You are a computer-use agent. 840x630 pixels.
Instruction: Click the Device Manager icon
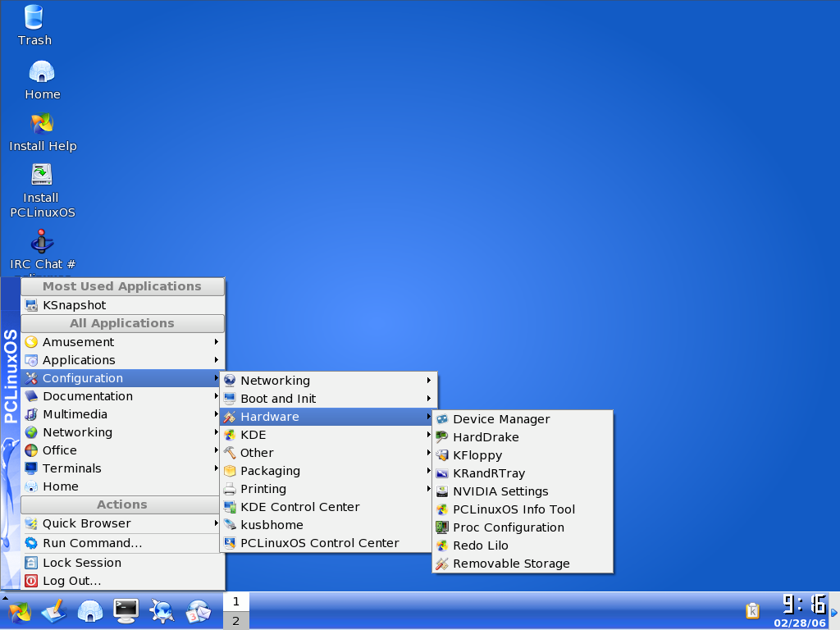[442, 419]
